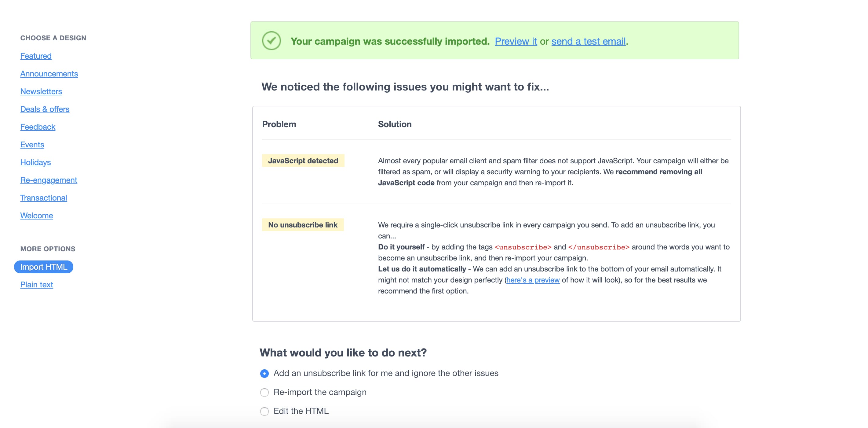868x428 pixels.
Task: View Events design templates
Action: 32,145
